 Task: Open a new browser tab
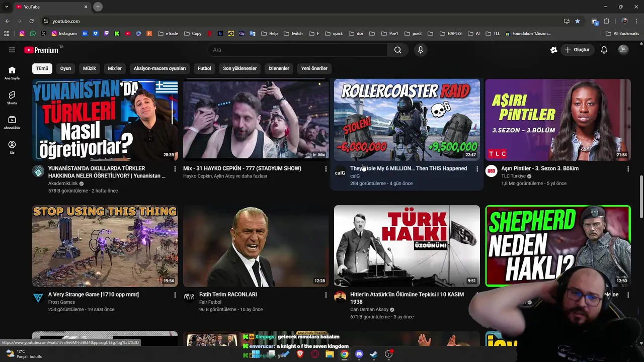(98, 7)
